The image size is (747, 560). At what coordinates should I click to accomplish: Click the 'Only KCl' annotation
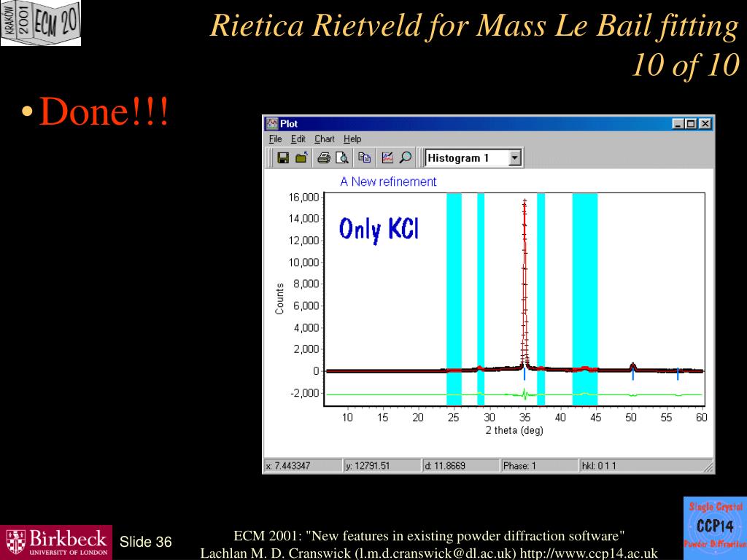coord(379,230)
